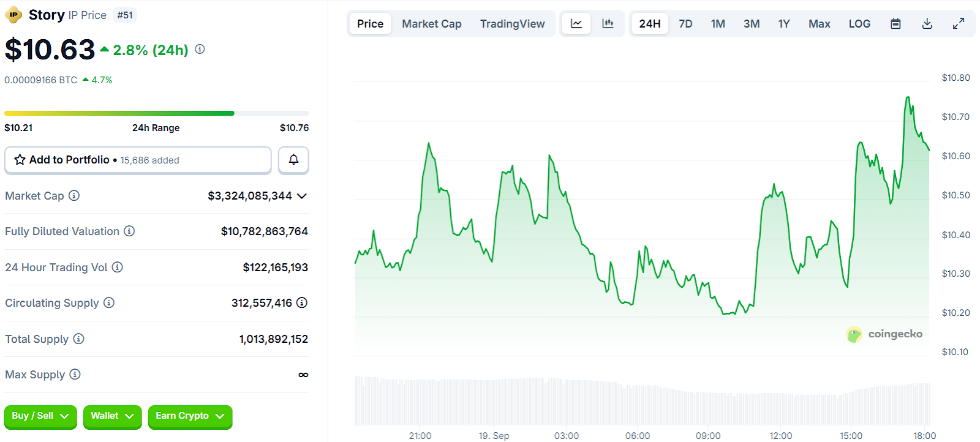Click the $122,165,193 trading volume value

[276, 268]
